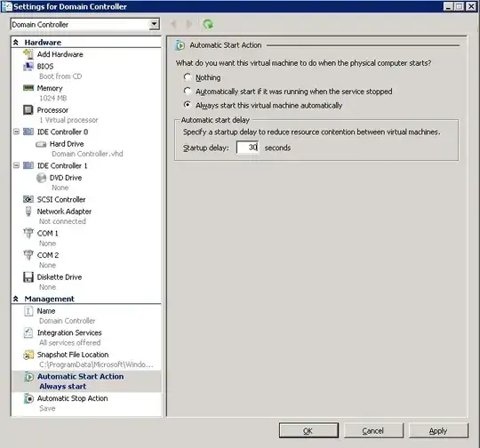480x448 pixels.
Task: Click "All services offered" text
Action: point(70,342)
